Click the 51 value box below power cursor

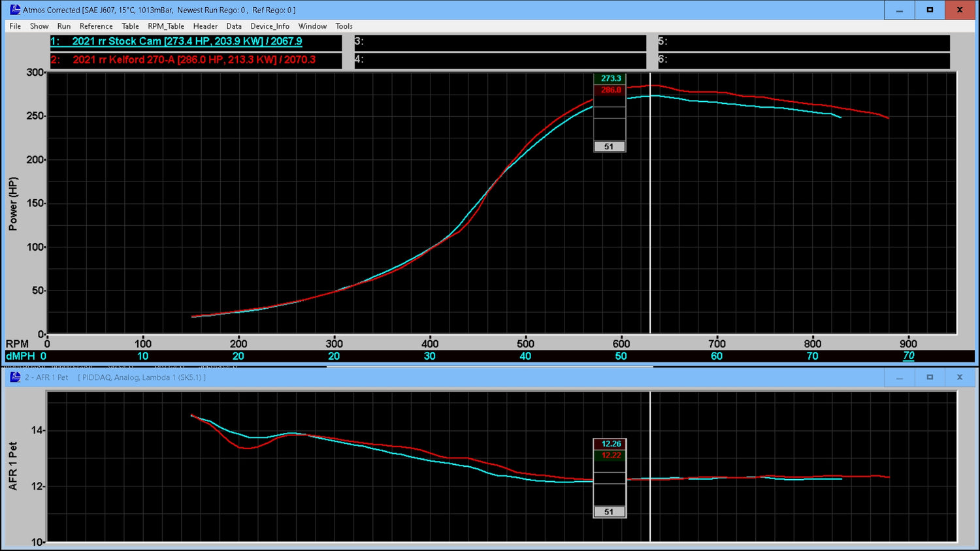click(609, 146)
